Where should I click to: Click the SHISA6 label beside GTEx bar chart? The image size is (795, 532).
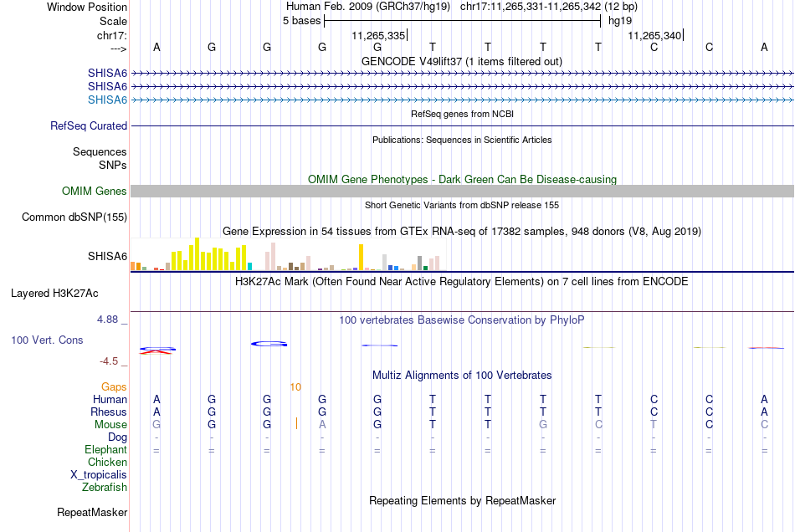pos(107,256)
